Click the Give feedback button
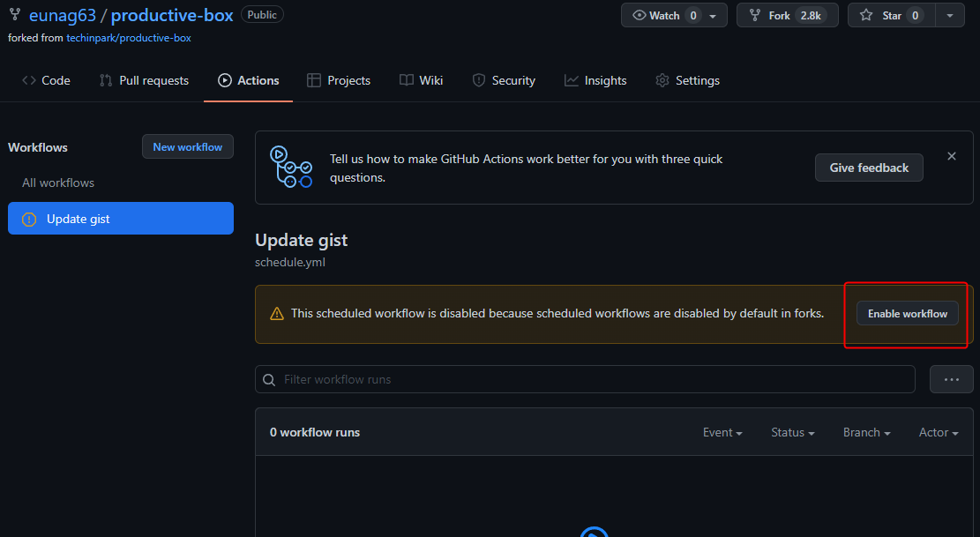The height and width of the screenshot is (537, 980). point(869,168)
